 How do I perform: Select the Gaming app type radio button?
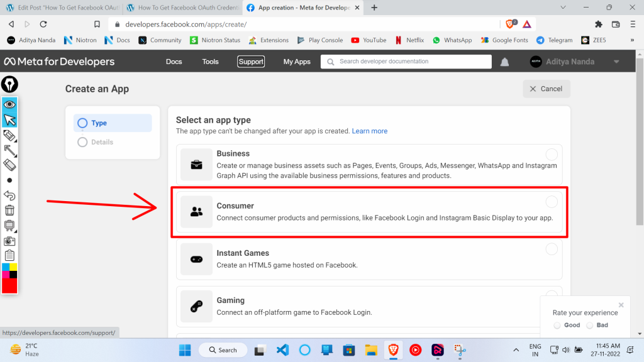pos(552,294)
